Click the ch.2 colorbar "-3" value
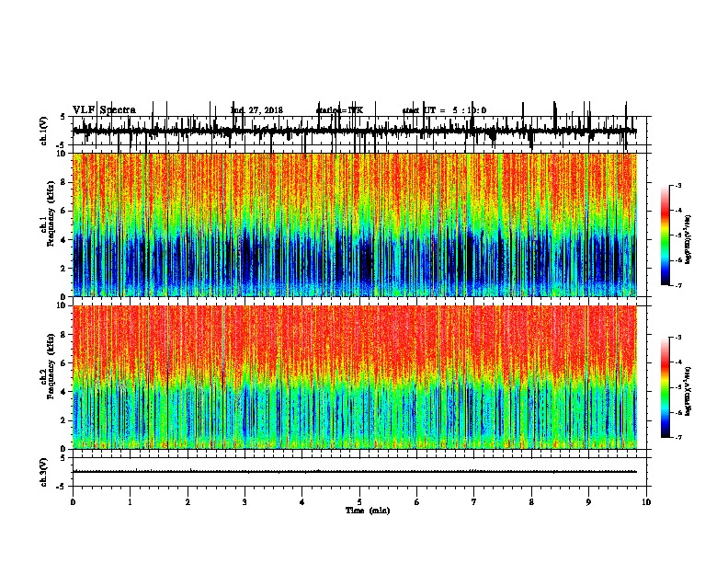 [x=678, y=338]
